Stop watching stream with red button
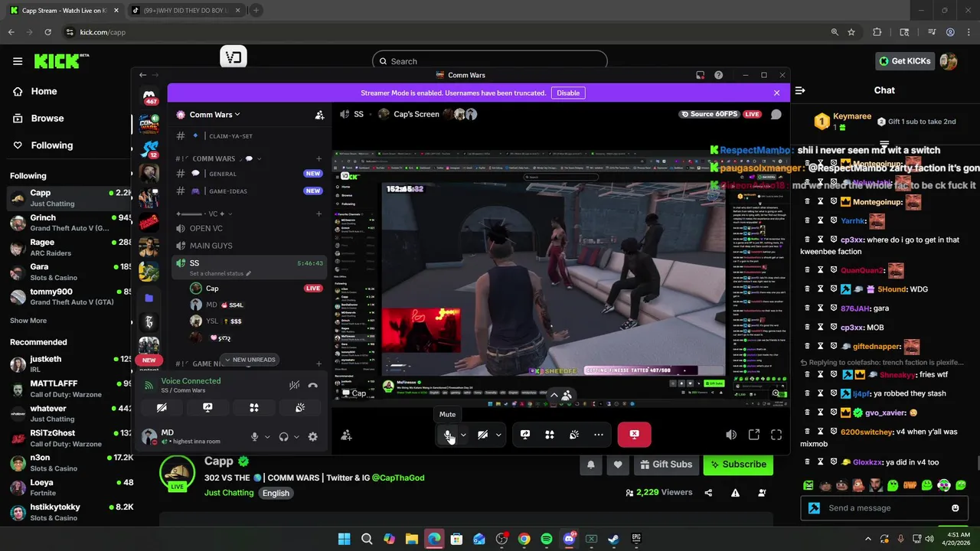 634,435
